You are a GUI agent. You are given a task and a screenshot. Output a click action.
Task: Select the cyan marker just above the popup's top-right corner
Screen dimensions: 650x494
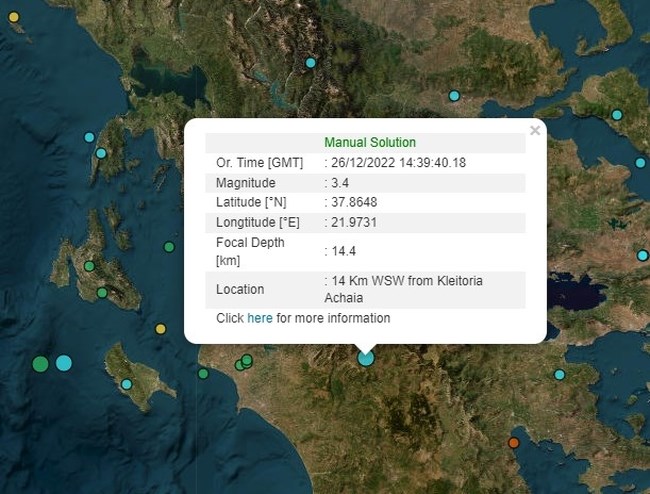(x=454, y=96)
